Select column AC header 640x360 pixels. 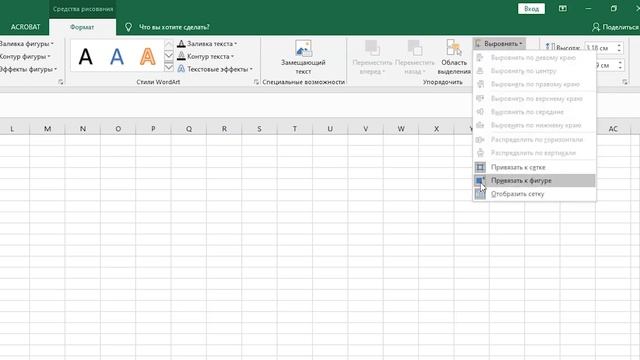tap(613, 129)
